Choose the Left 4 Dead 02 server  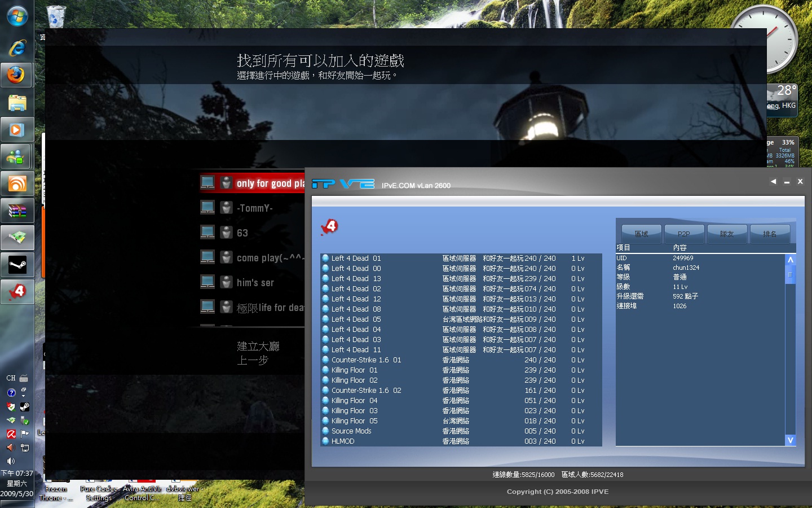point(461,289)
